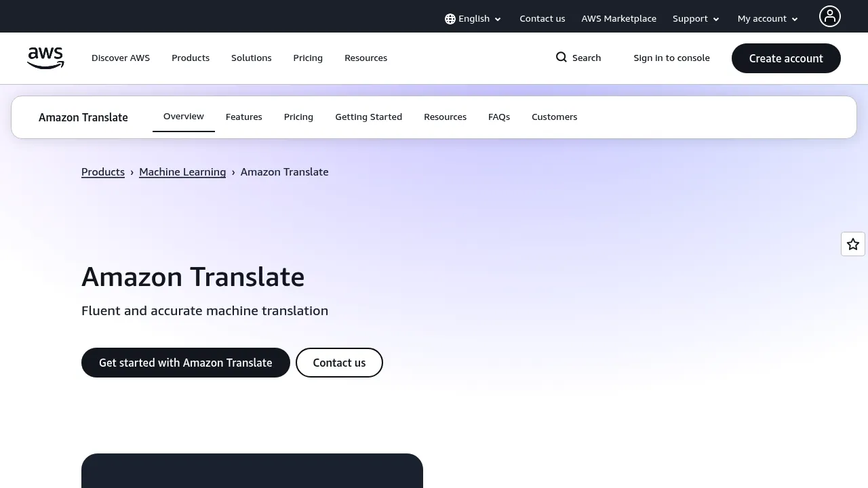Open the Solutions menu
This screenshot has width=868, height=488.
(x=252, y=58)
